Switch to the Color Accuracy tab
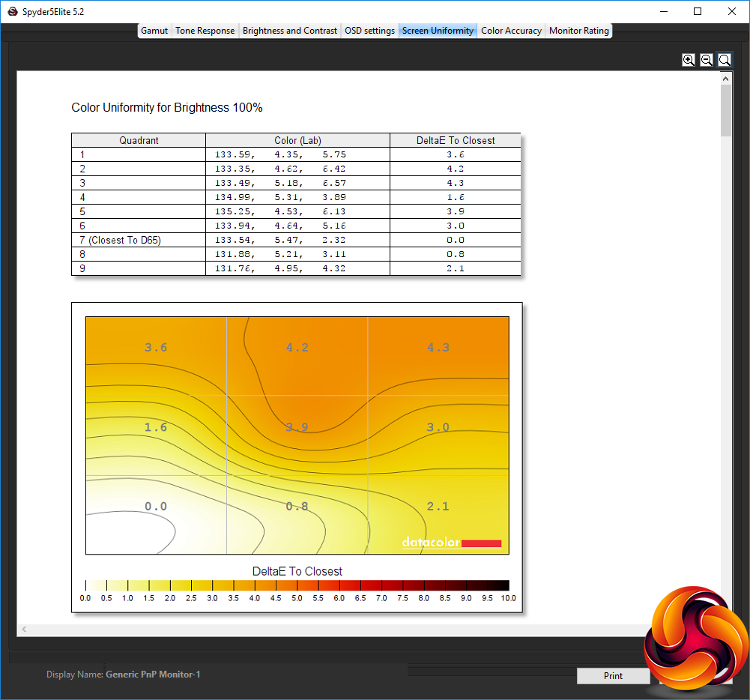 point(511,31)
